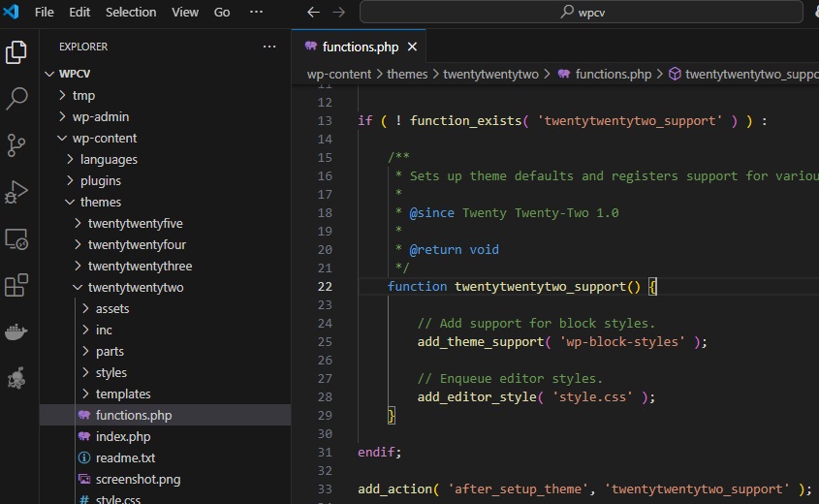Viewport: 819px width, 504px height.
Task: Open the Selection menu
Action: coord(131,12)
